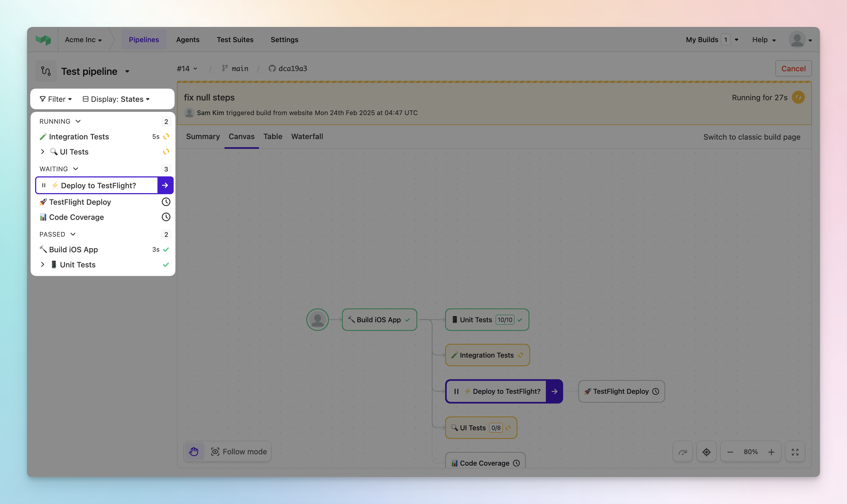This screenshot has height=504, width=847.
Task: Cancel the running build
Action: pos(793,68)
